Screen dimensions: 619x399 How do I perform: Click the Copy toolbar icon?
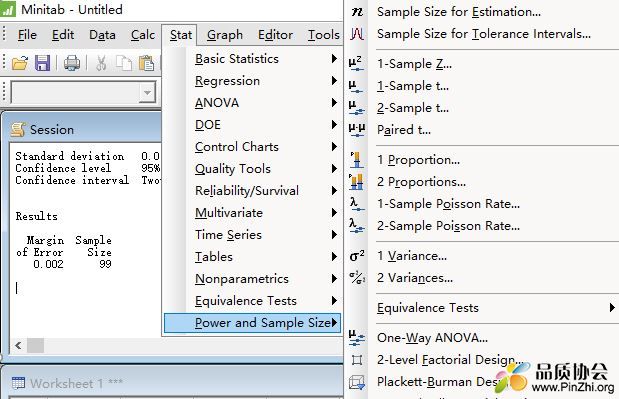pyautogui.click(x=124, y=63)
